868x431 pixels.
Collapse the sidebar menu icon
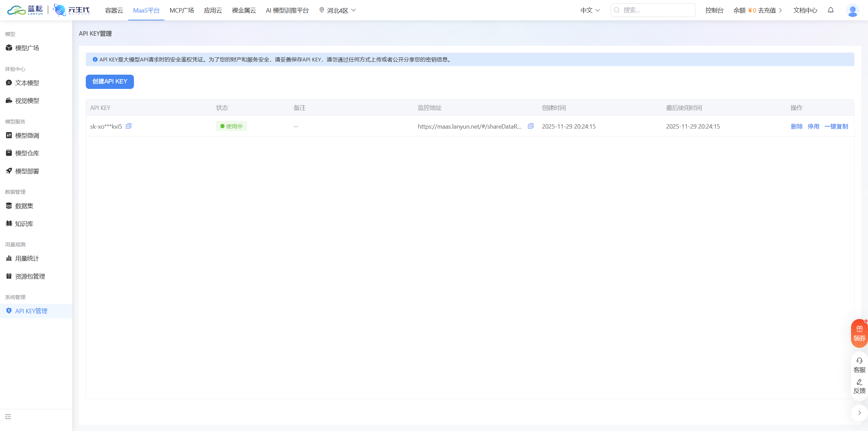coord(8,417)
